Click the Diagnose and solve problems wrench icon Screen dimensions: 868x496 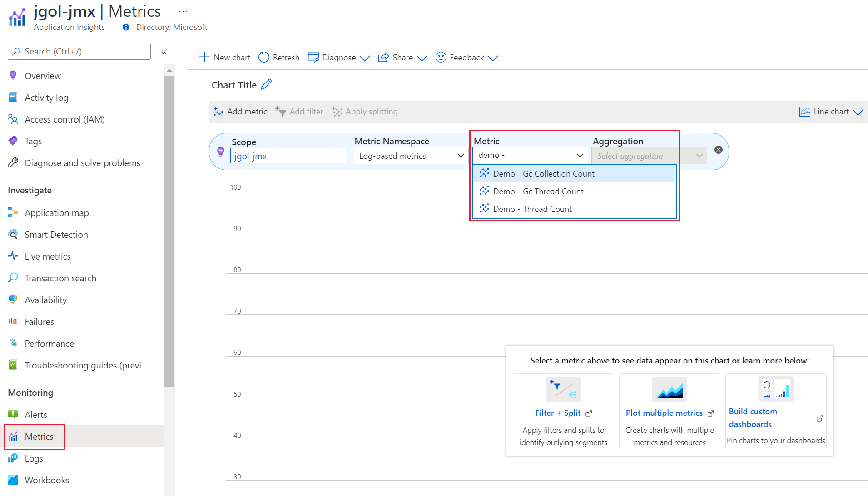tap(13, 162)
